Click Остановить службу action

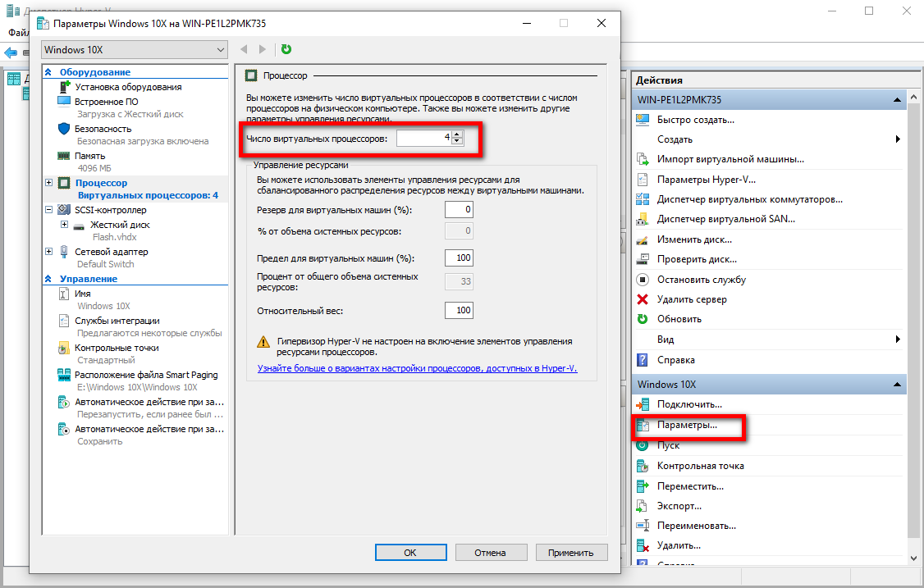702,280
